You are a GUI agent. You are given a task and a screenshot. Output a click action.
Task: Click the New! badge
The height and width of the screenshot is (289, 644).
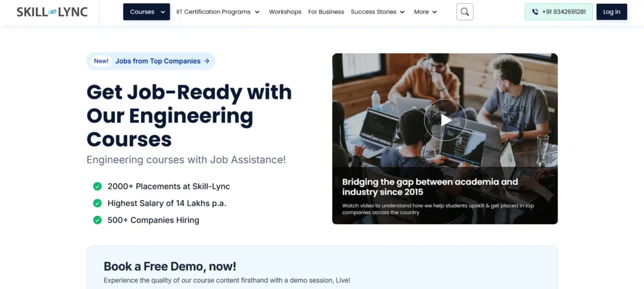coord(101,61)
